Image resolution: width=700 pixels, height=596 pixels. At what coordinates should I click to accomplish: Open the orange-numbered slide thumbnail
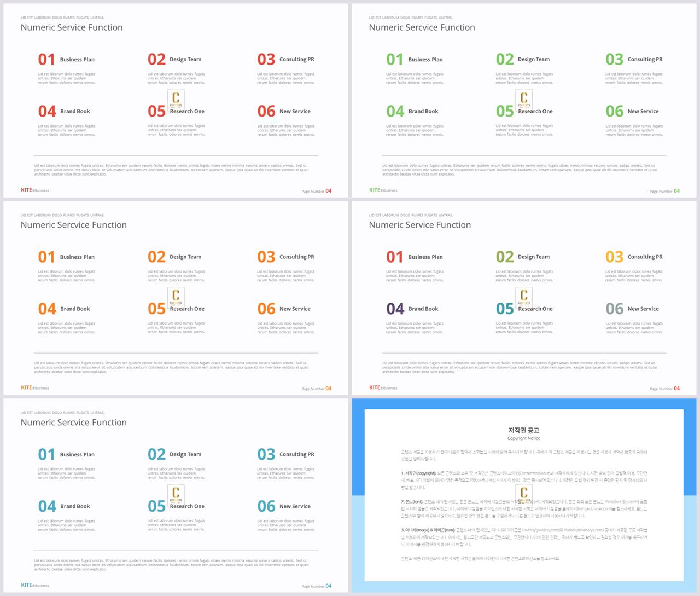176,298
